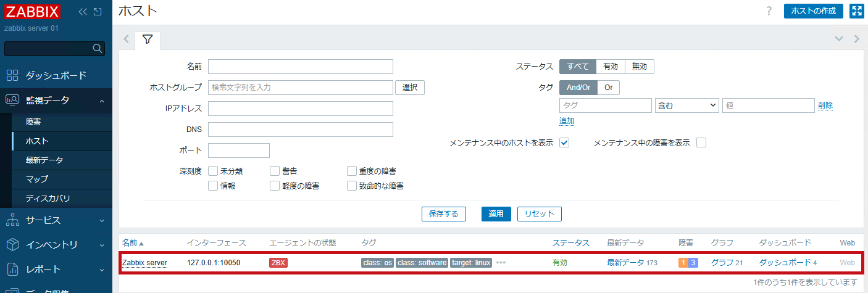Click the filter funnel tab
This screenshot has width=868, height=293.
pos(148,39)
